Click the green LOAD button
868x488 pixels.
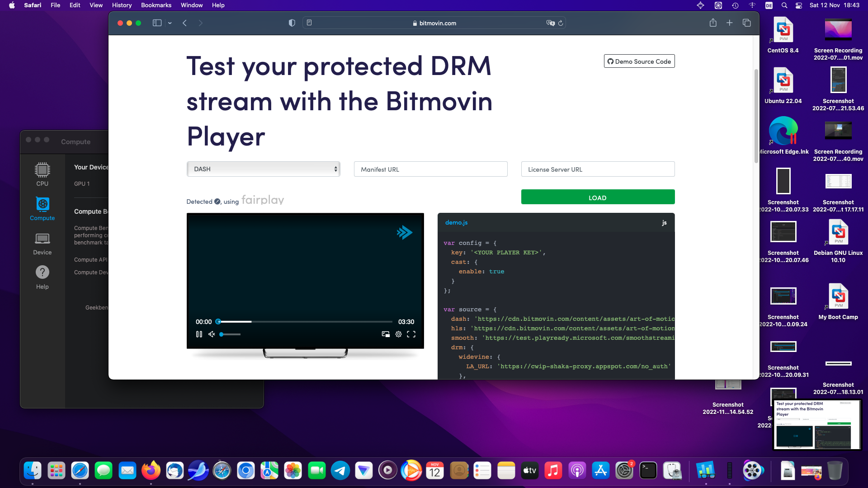tap(597, 197)
